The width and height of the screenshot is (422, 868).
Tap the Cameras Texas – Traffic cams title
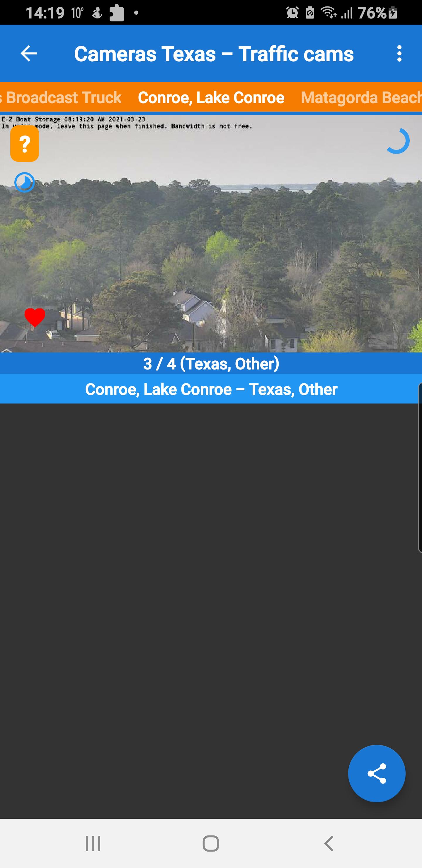tap(214, 54)
